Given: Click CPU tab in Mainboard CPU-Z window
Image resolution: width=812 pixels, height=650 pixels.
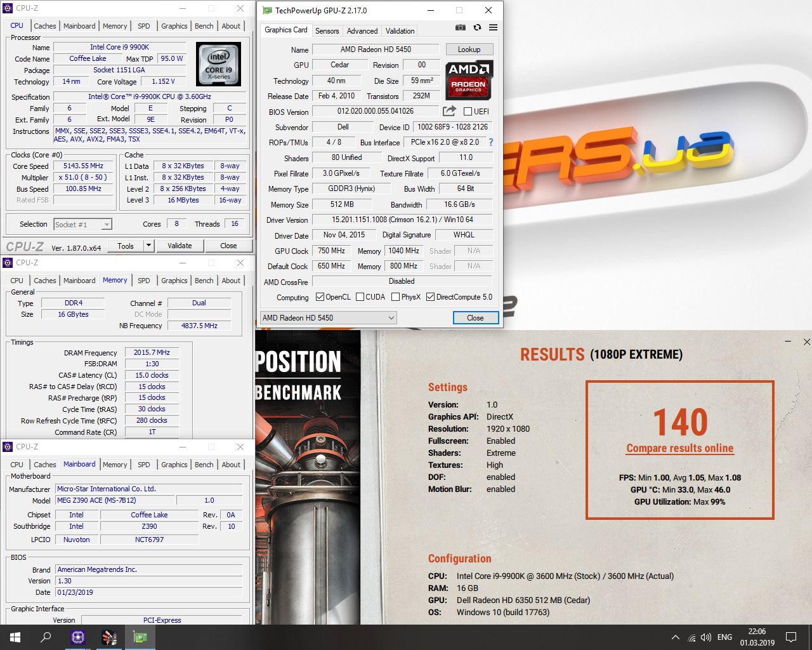Looking at the screenshot, I should coord(17,465).
